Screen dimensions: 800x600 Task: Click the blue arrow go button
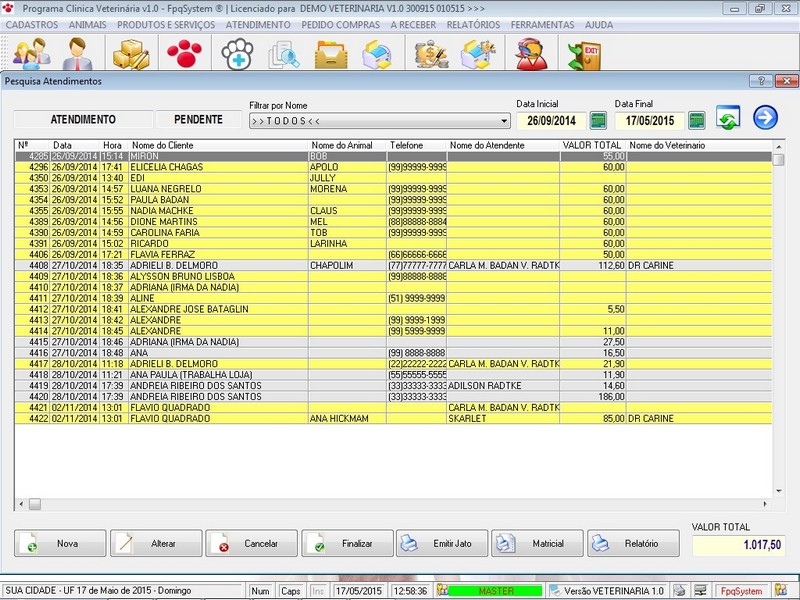point(765,118)
